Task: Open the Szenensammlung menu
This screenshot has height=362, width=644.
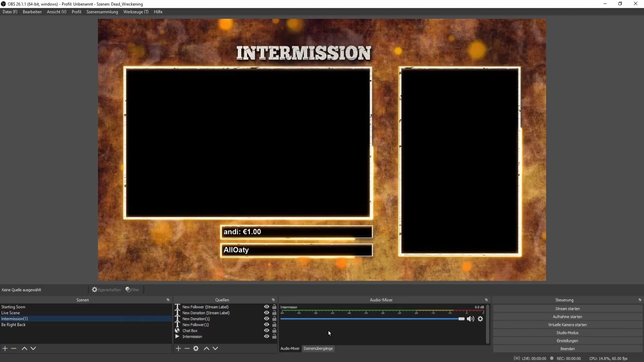Action: point(102,12)
